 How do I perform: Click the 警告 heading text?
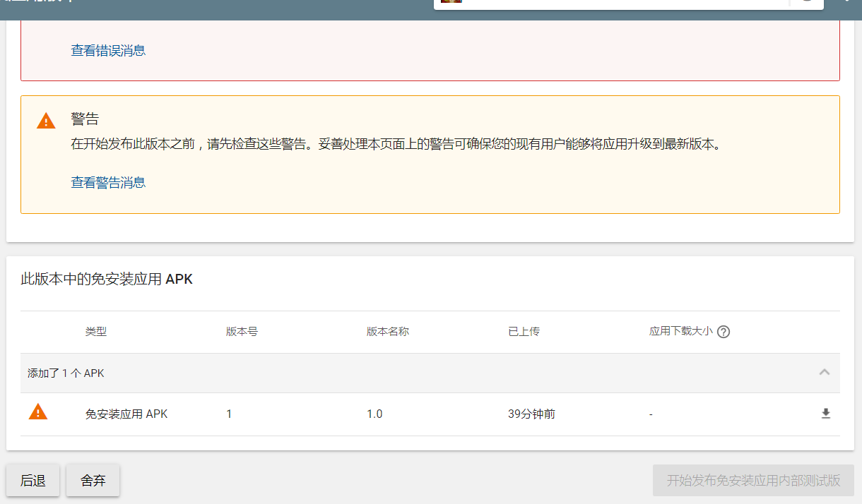[x=85, y=119]
